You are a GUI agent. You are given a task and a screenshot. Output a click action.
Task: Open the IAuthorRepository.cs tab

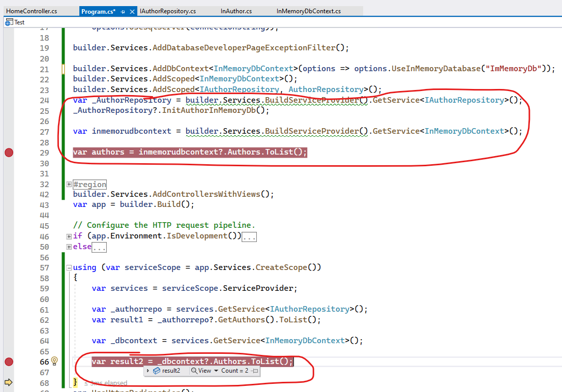pyautogui.click(x=168, y=11)
